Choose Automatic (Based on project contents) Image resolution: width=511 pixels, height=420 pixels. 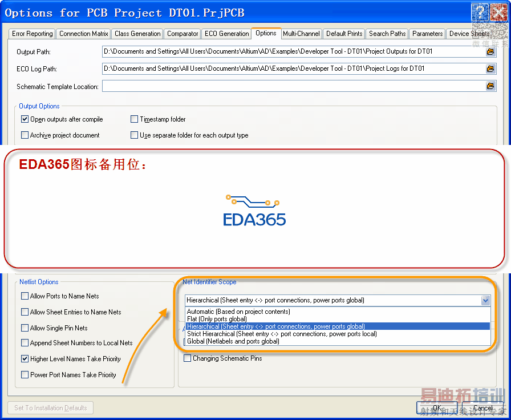tap(338, 312)
